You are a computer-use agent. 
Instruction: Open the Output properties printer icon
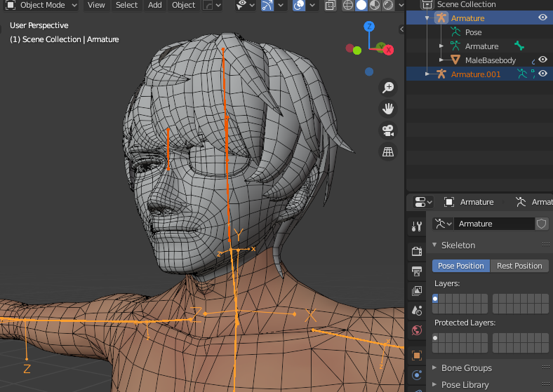(x=417, y=271)
